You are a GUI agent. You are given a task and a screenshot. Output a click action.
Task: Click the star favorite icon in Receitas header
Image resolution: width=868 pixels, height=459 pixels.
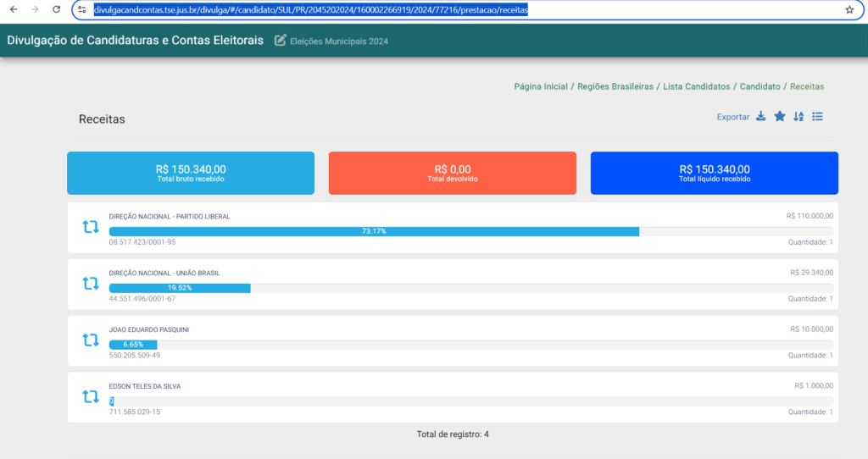coord(780,116)
